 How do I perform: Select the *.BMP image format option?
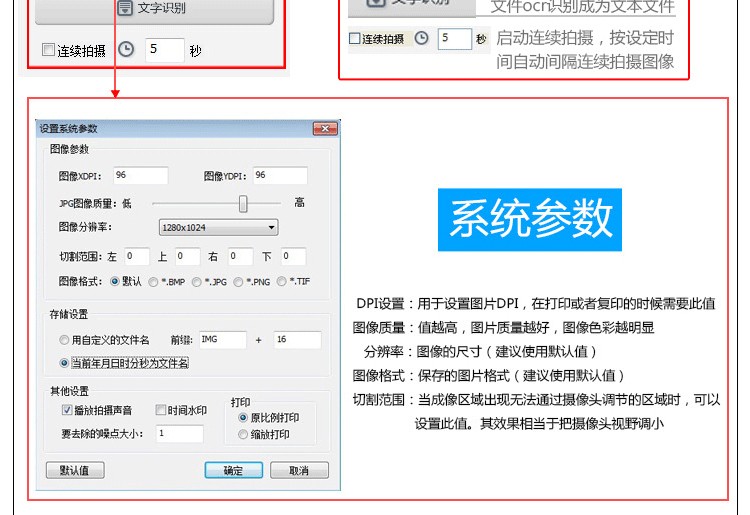154,282
